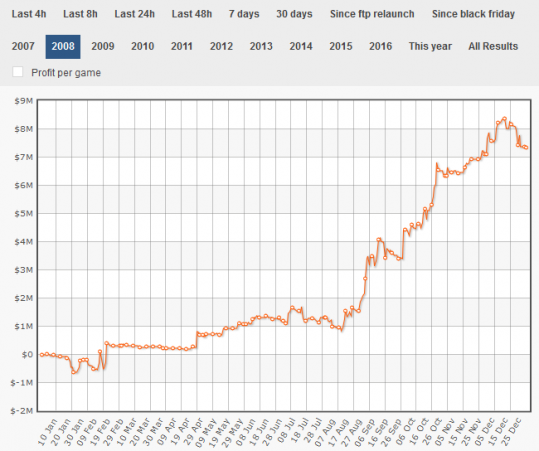Show the 2014 graph
Viewport: 539px width, 451px height.
pyautogui.click(x=301, y=46)
